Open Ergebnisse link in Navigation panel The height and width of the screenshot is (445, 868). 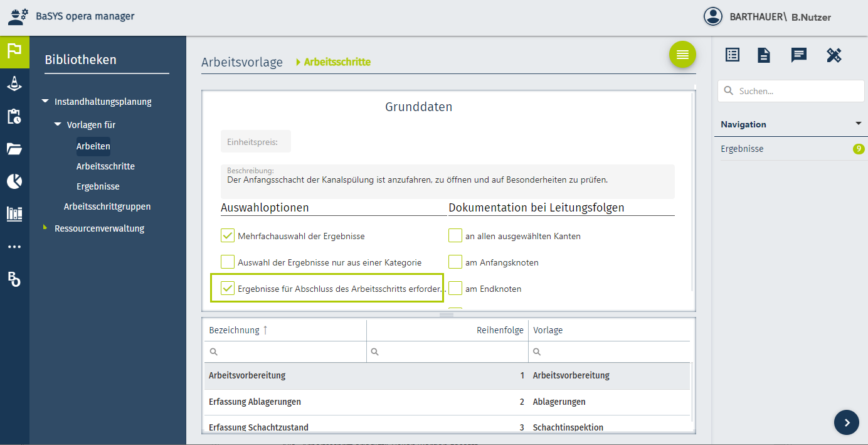(x=742, y=149)
